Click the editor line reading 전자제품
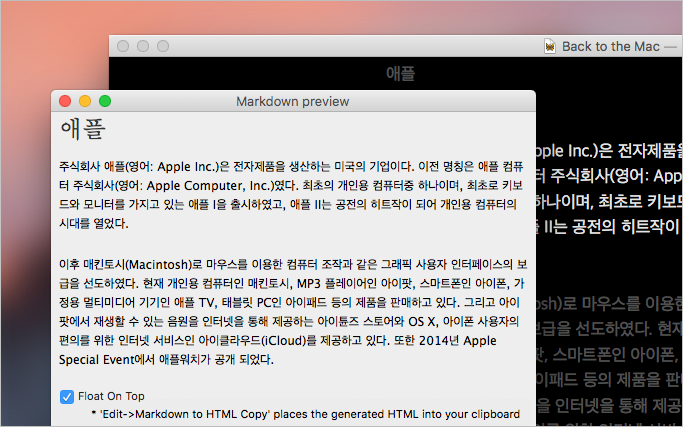 point(609,151)
